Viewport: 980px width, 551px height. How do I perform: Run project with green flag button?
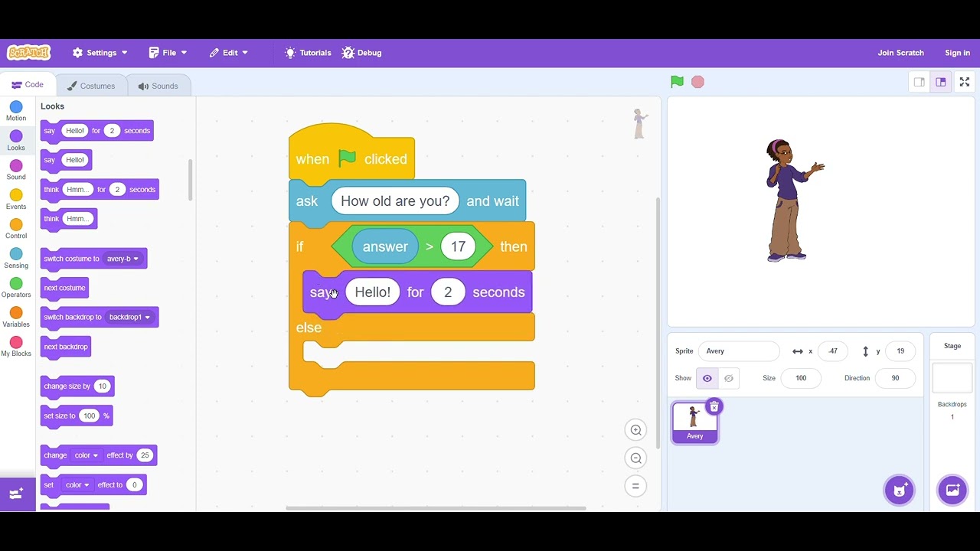point(677,82)
